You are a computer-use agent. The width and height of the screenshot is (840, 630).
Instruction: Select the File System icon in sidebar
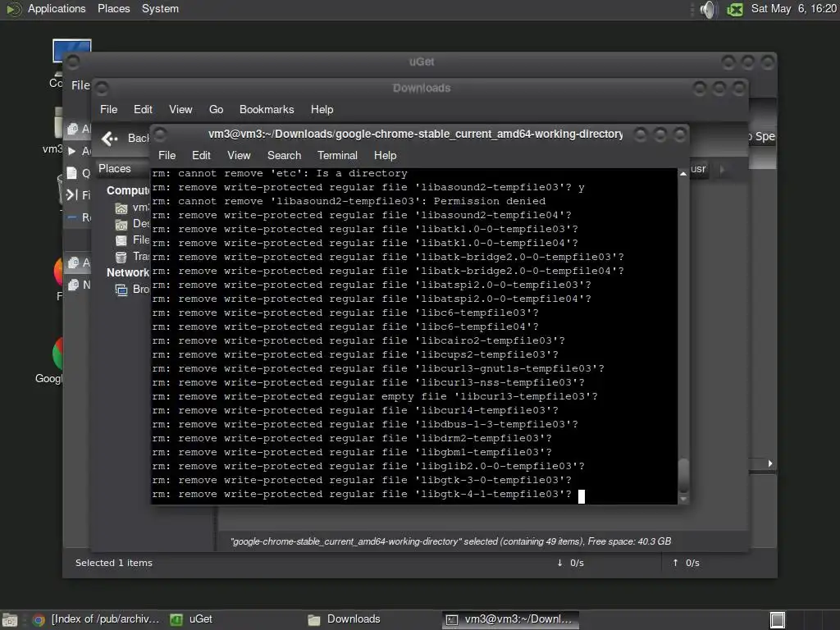click(x=121, y=240)
